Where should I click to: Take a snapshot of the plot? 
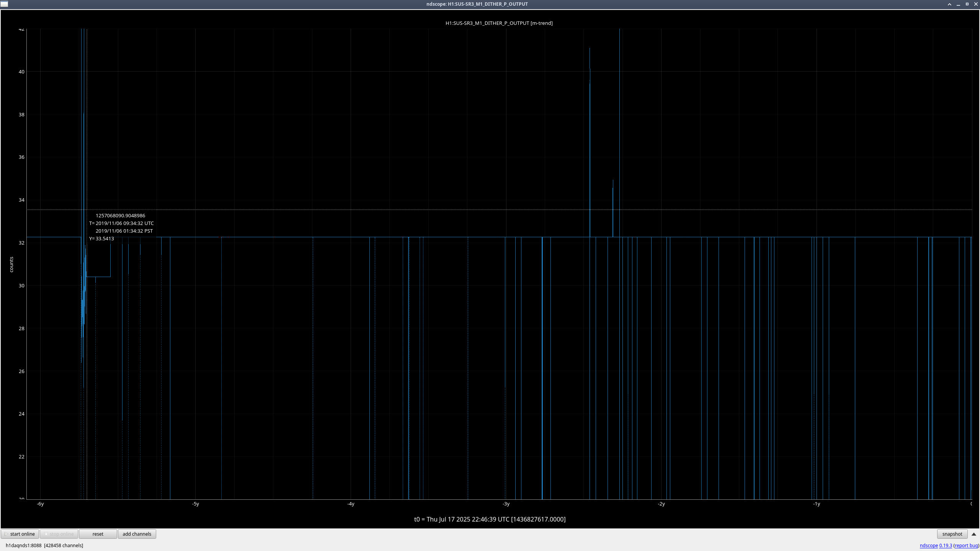pos(952,534)
